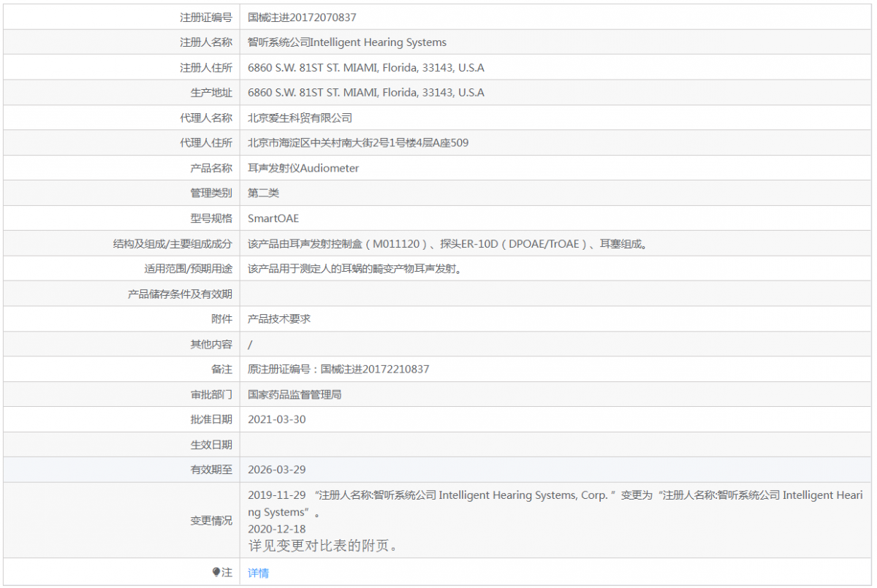877x588 pixels.
Task: Click the 有效期至 label
Action: (211, 470)
